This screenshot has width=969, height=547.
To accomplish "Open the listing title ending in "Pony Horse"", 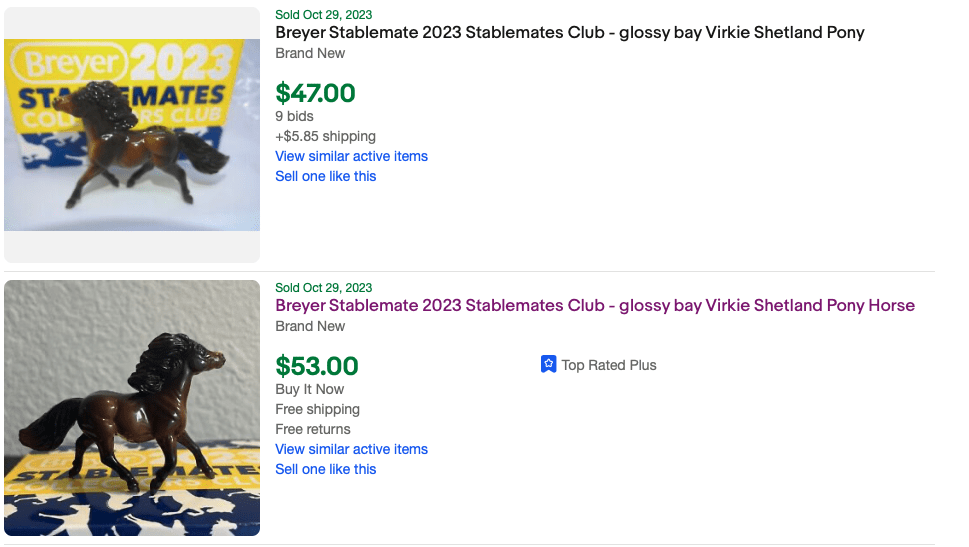I will point(594,306).
